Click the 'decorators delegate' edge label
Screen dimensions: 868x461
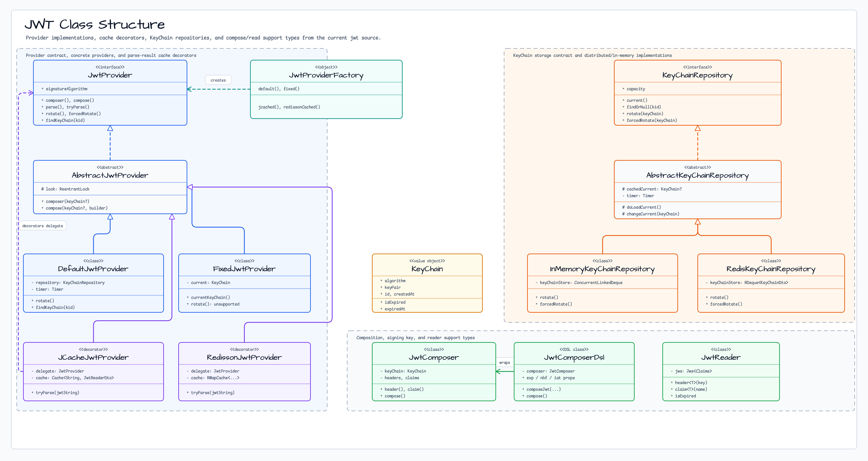tap(43, 226)
